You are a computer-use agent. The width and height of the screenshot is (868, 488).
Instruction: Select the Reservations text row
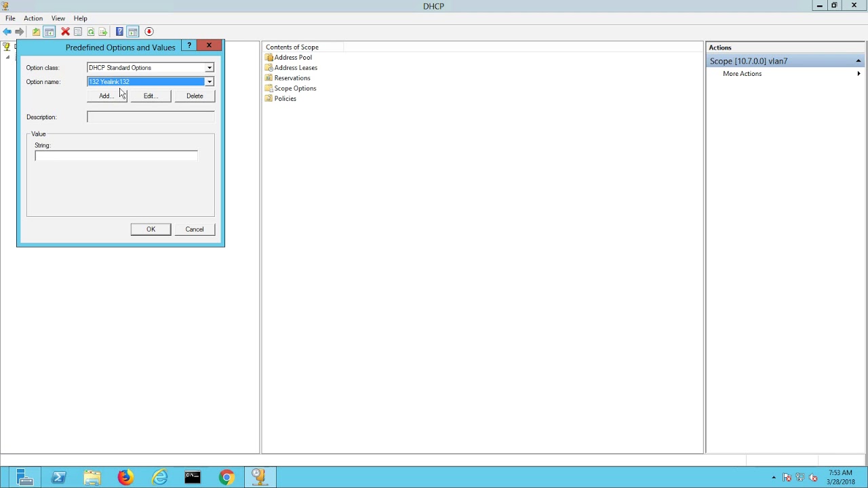(292, 78)
